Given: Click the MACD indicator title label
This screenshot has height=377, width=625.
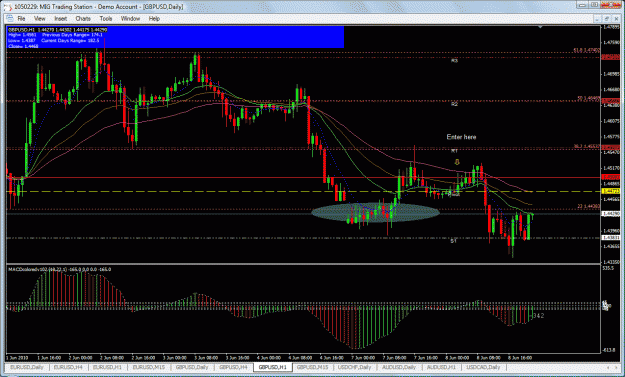Looking at the screenshot, I should tap(60, 270).
